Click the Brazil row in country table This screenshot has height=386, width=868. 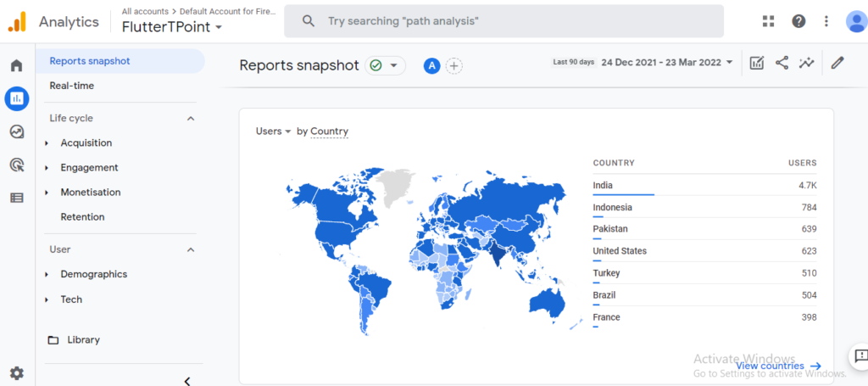tap(704, 295)
